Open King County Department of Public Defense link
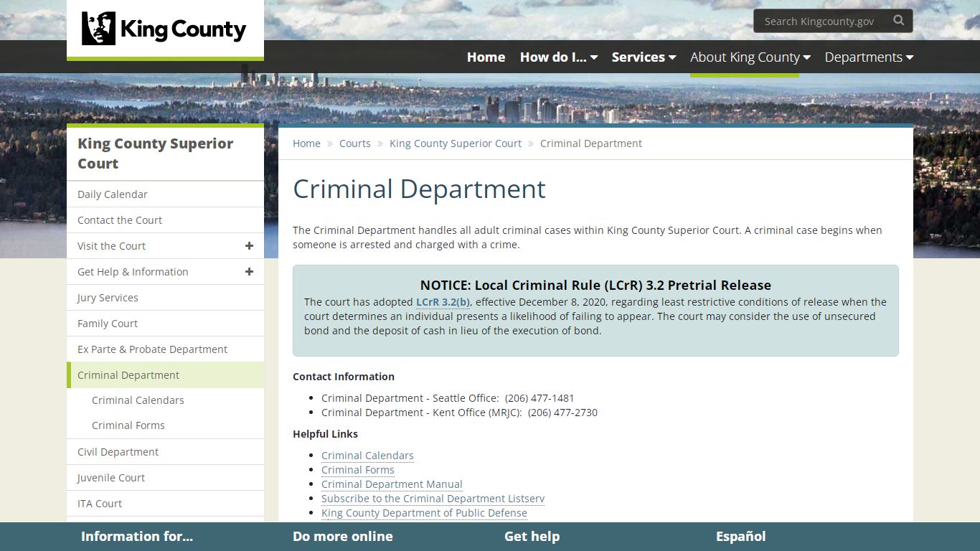 (x=424, y=513)
